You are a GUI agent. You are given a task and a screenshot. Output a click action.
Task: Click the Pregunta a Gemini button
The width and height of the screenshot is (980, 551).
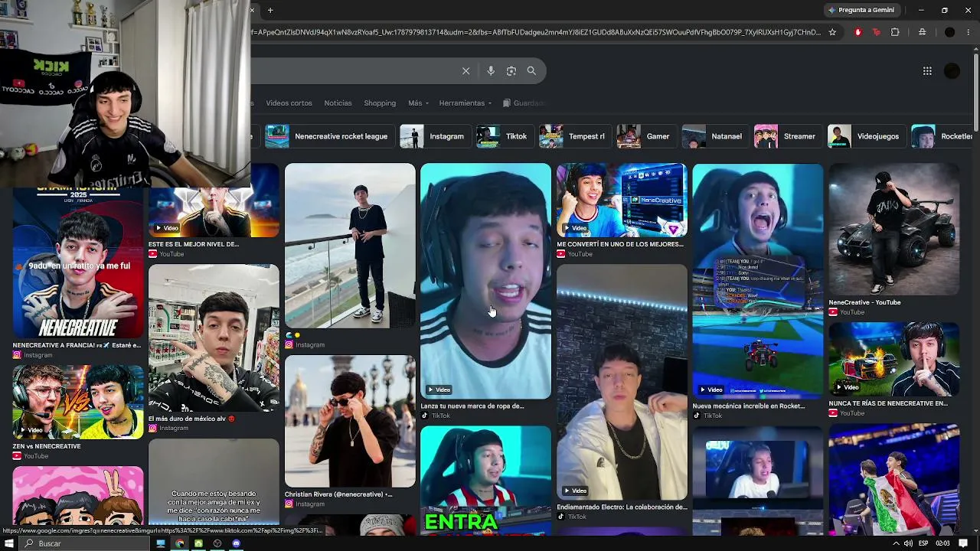point(861,10)
